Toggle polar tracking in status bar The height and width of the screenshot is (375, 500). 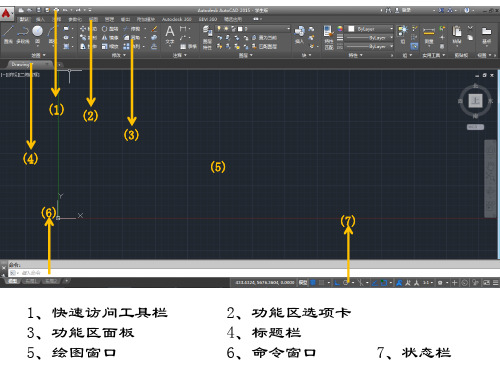[x=346, y=283]
